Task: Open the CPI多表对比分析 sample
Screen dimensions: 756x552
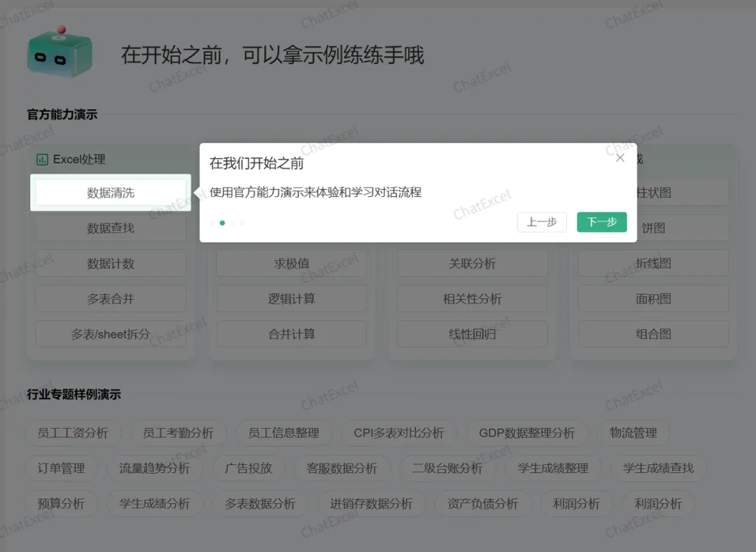Action: click(x=399, y=433)
